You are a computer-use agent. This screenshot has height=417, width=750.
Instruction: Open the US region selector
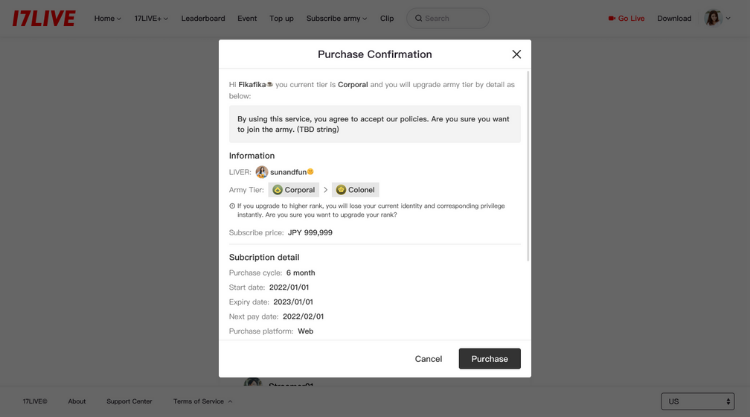point(700,401)
